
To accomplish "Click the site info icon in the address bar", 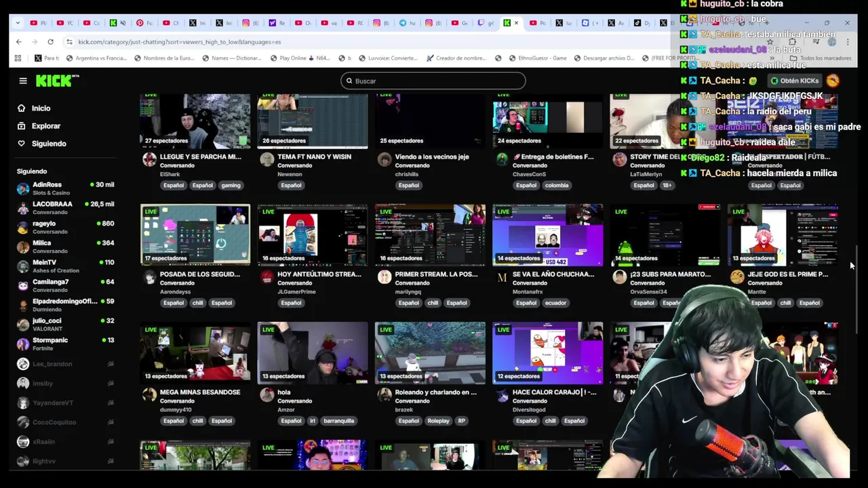I will point(68,42).
